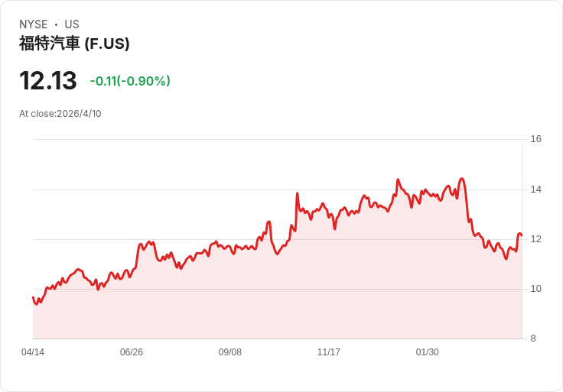This screenshot has width=563, height=392.
Task: Click the 14 label on price axis
Action: tap(535, 190)
